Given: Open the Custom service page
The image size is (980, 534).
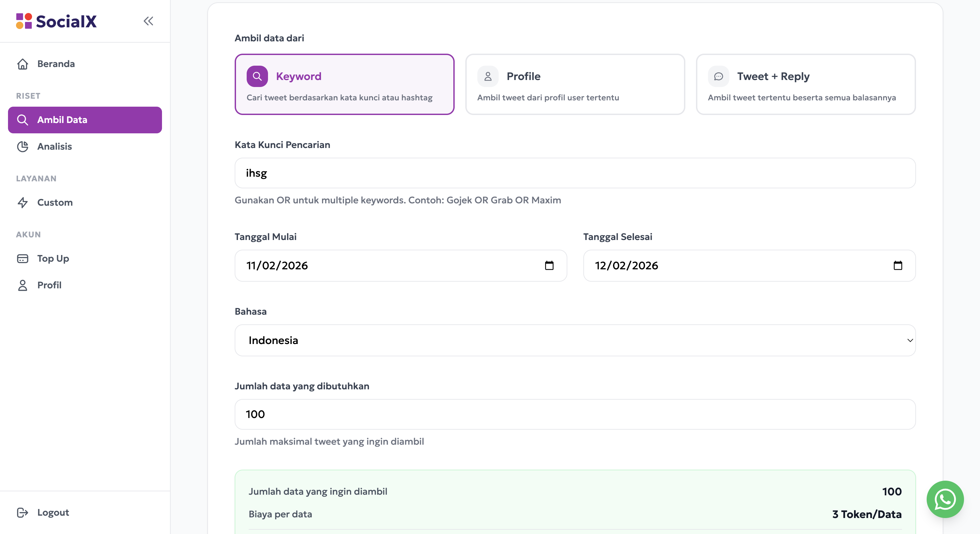Looking at the screenshot, I should click(55, 202).
